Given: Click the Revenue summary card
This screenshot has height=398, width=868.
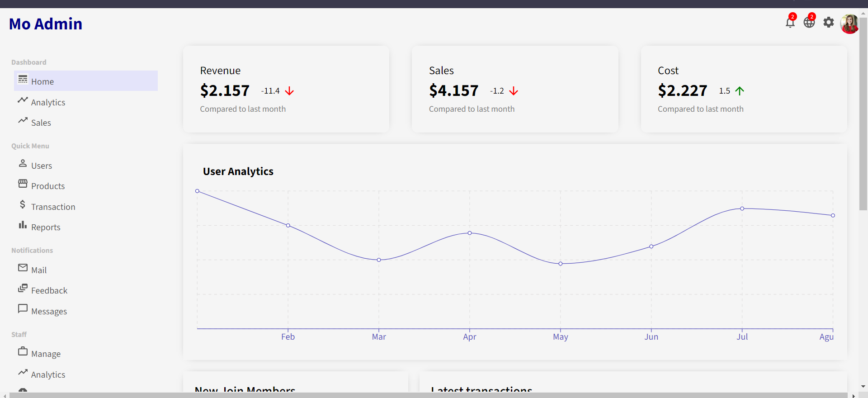Looking at the screenshot, I should coord(286,89).
